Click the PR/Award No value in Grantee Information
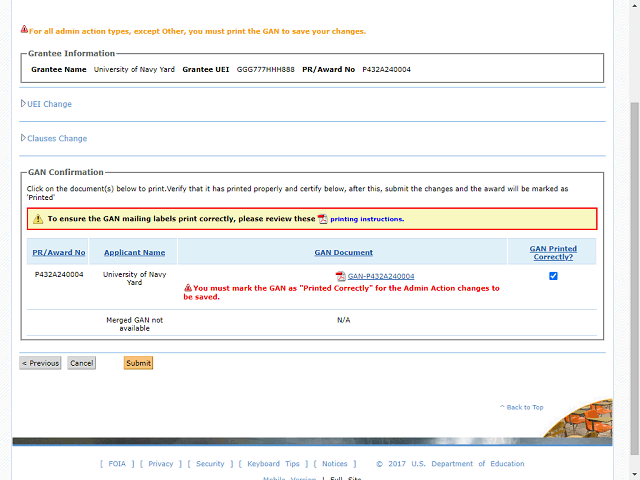 click(386, 69)
